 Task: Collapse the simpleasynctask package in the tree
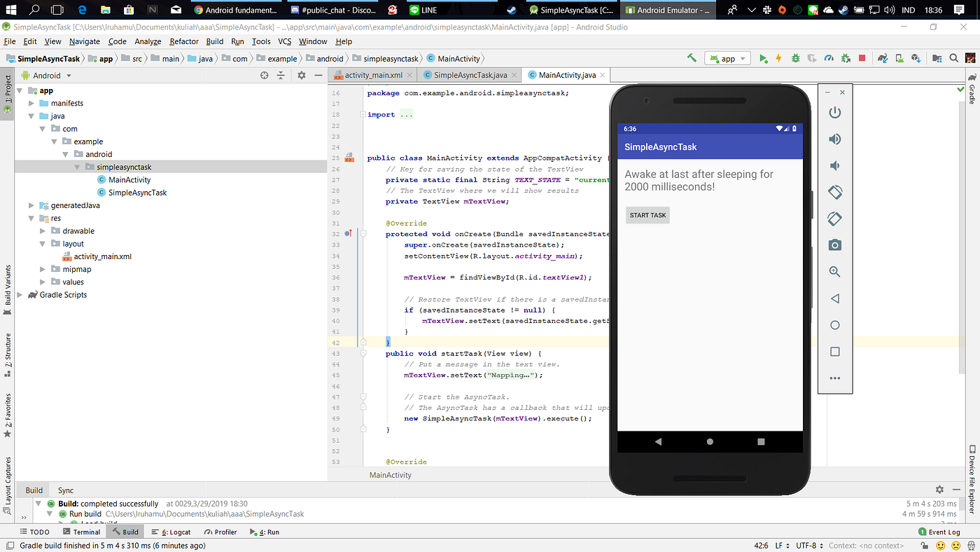[x=78, y=167]
